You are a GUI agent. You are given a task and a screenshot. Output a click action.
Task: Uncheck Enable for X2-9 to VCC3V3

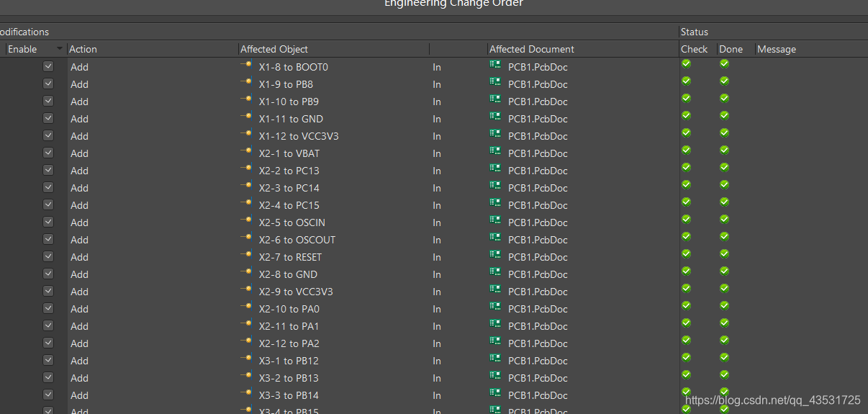click(48, 291)
